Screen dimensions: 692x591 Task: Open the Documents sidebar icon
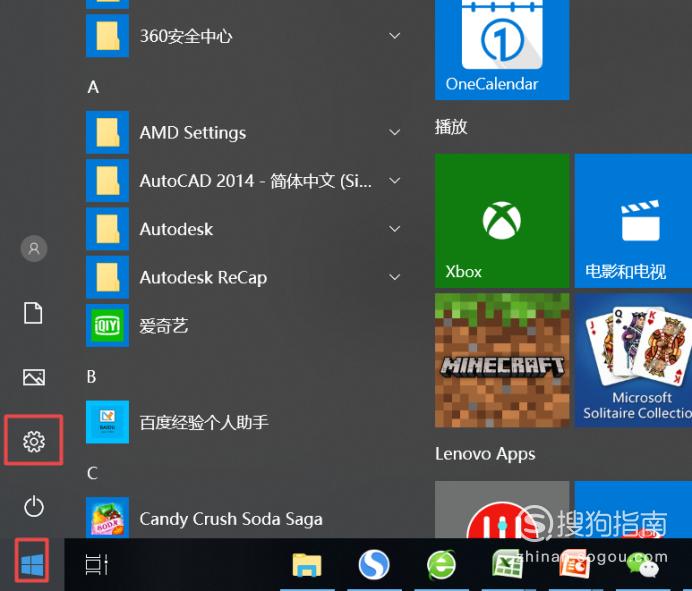(x=33, y=313)
